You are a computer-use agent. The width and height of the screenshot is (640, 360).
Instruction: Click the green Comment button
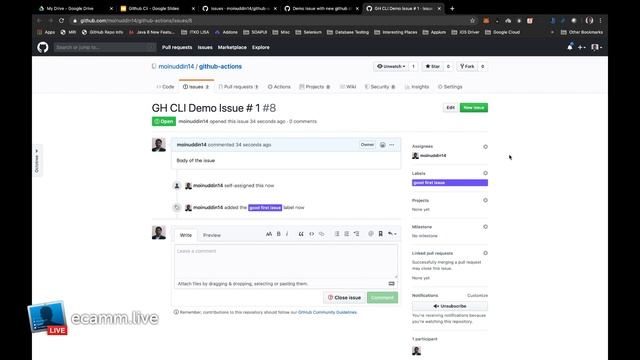tap(382, 298)
